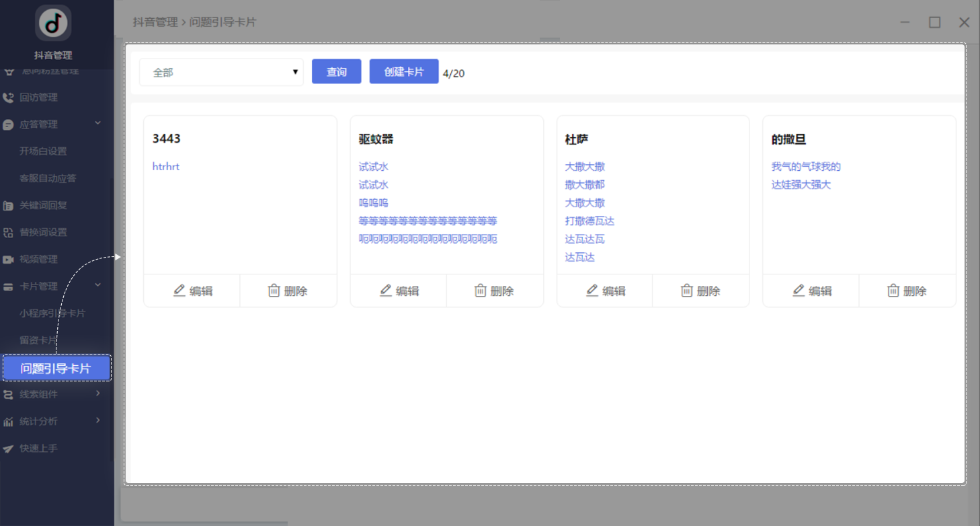Click the 试试水 question link in 驱蚊器 card
Viewport: 980px width, 526px height.
[x=374, y=167]
